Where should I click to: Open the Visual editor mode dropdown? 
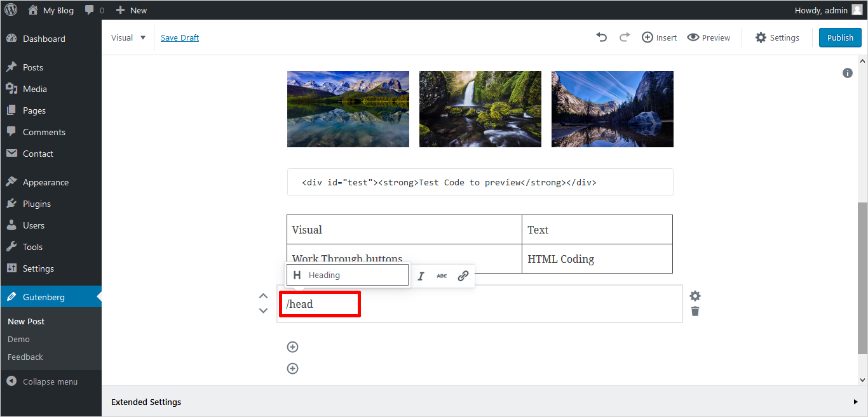pos(128,37)
